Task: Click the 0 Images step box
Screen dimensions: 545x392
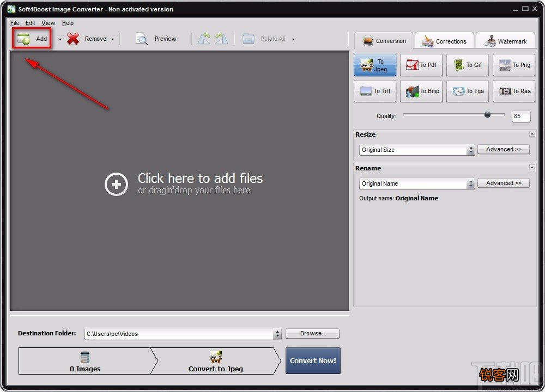Action: coord(85,361)
